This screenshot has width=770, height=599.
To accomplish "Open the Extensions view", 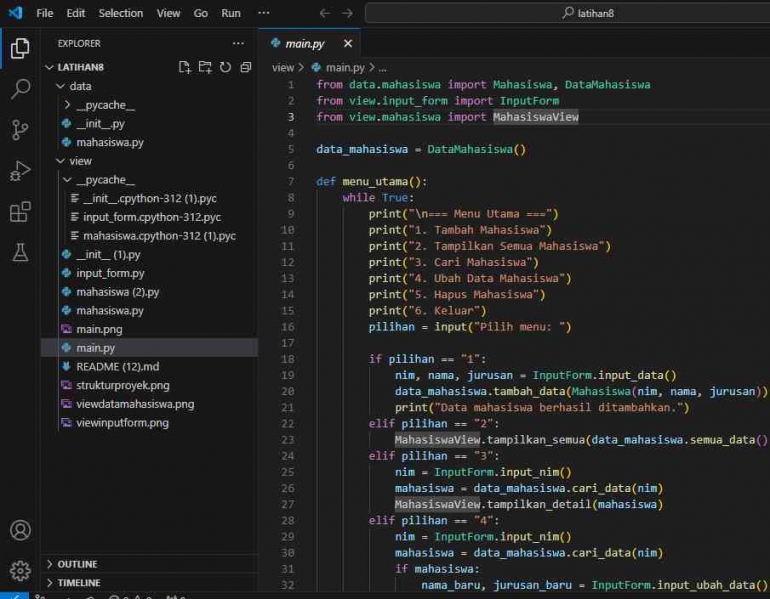I will click(20, 212).
